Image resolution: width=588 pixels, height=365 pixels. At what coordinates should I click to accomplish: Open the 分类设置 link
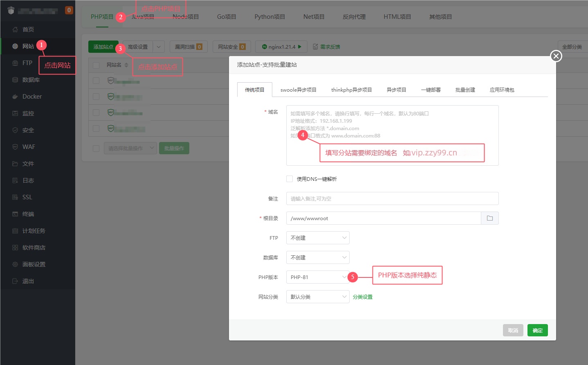[362, 297]
